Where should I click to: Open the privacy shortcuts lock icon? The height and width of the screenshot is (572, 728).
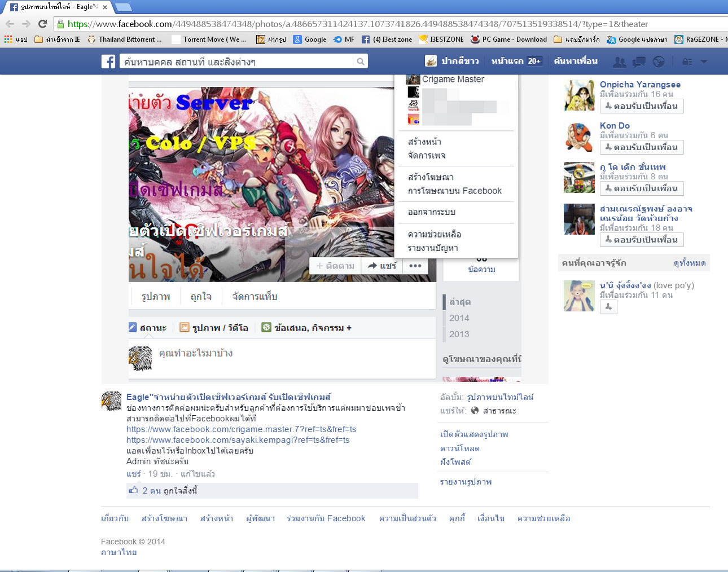pyautogui.click(x=687, y=61)
